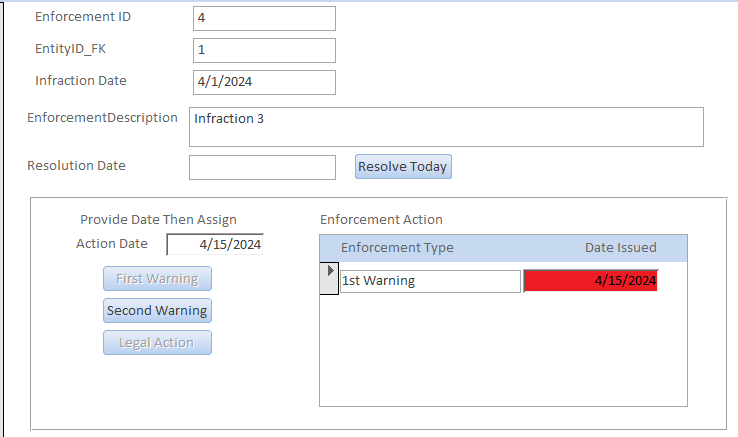Click the greyed-out Legal Action button
This screenshot has width=738, height=437.
(x=157, y=343)
